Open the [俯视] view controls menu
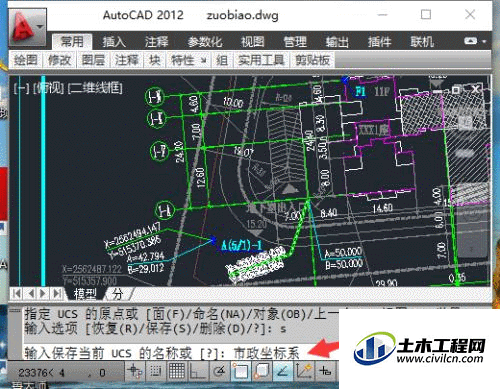Screen dimensions: 500x389 coord(49,89)
